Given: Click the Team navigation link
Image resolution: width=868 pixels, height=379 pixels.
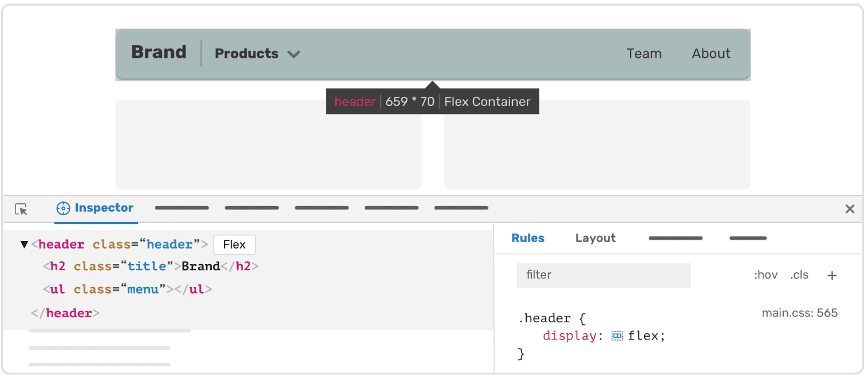Looking at the screenshot, I should pyautogui.click(x=644, y=54).
